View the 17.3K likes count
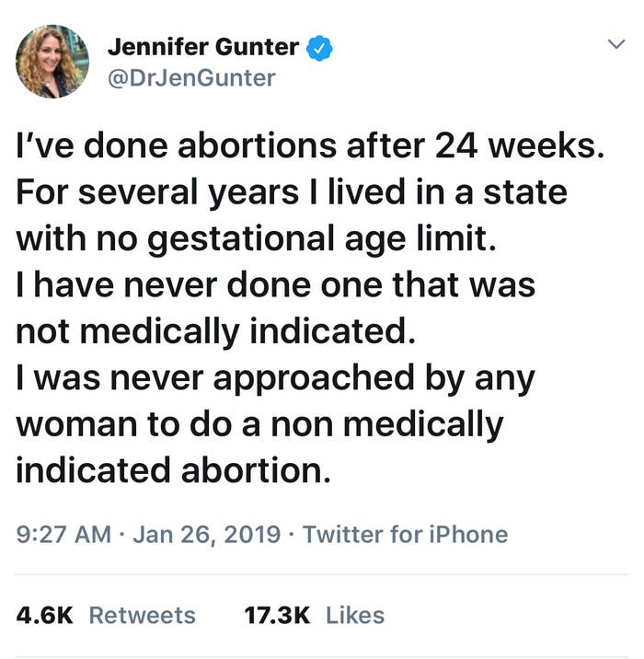Viewport: 644px width, 659px height. [x=277, y=616]
